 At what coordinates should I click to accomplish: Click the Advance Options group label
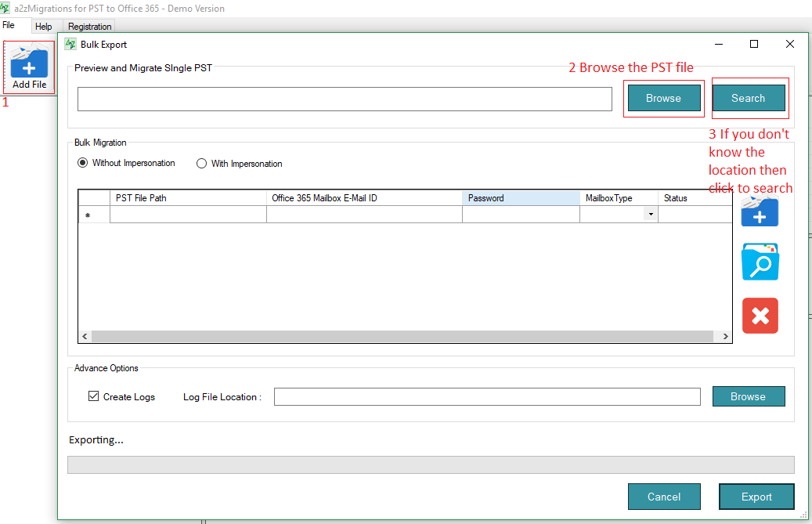pos(106,368)
